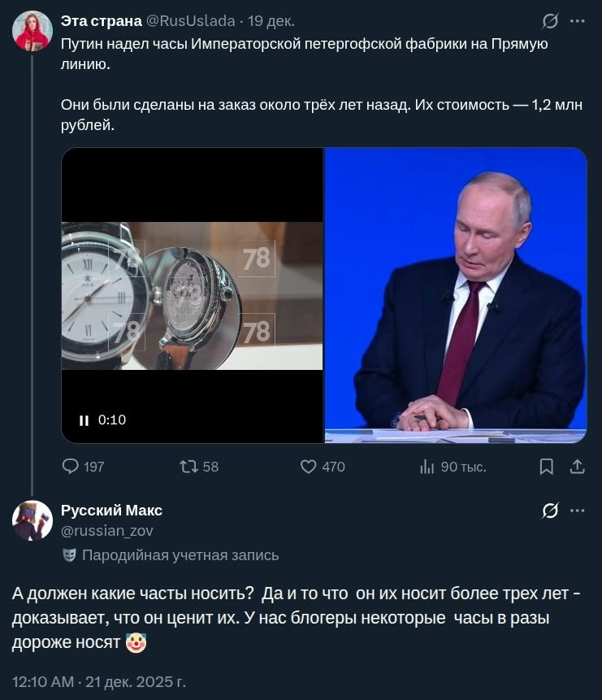
Task: Open the Putin photo on the right
Action: click(456, 295)
